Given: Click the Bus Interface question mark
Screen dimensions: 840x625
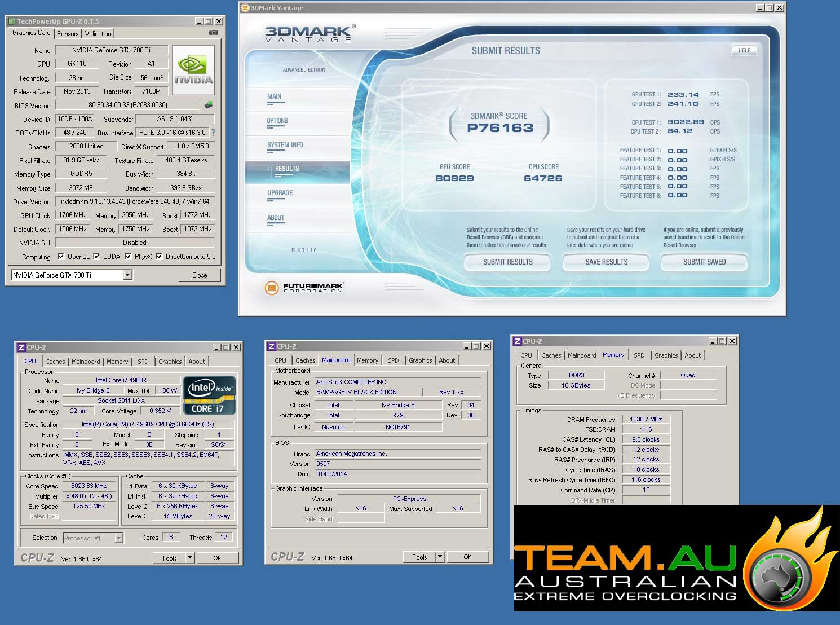Looking at the screenshot, I should pyautogui.click(x=213, y=133).
